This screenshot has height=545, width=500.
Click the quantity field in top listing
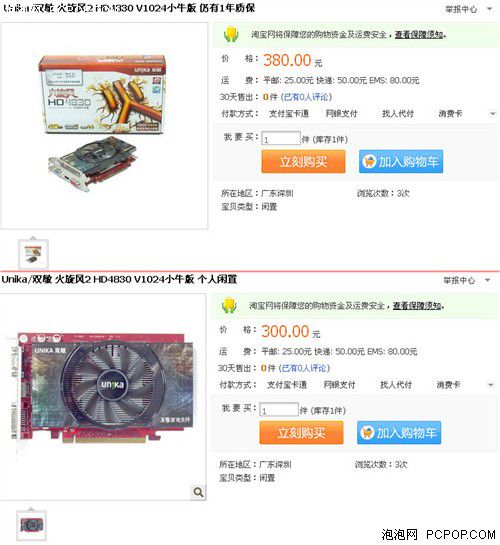click(x=281, y=138)
